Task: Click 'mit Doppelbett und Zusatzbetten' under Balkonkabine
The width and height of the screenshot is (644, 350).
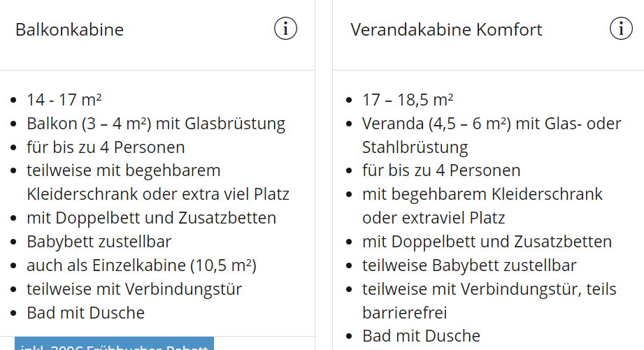Action: 152,218
